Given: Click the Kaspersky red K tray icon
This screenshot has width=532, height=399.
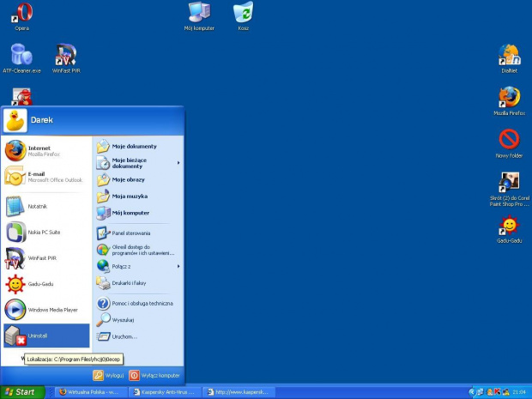Looking at the screenshot, I should (x=498, y=392).
